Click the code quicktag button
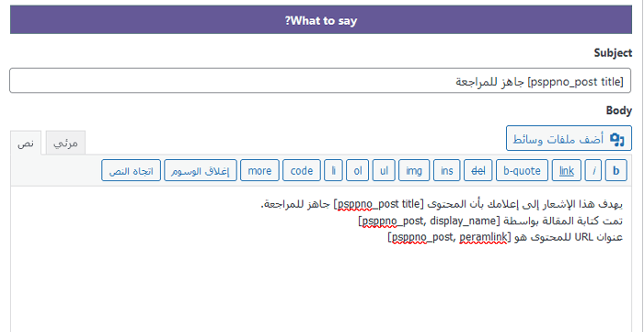This screenshot has height=332, width=644. coord(302,170)
